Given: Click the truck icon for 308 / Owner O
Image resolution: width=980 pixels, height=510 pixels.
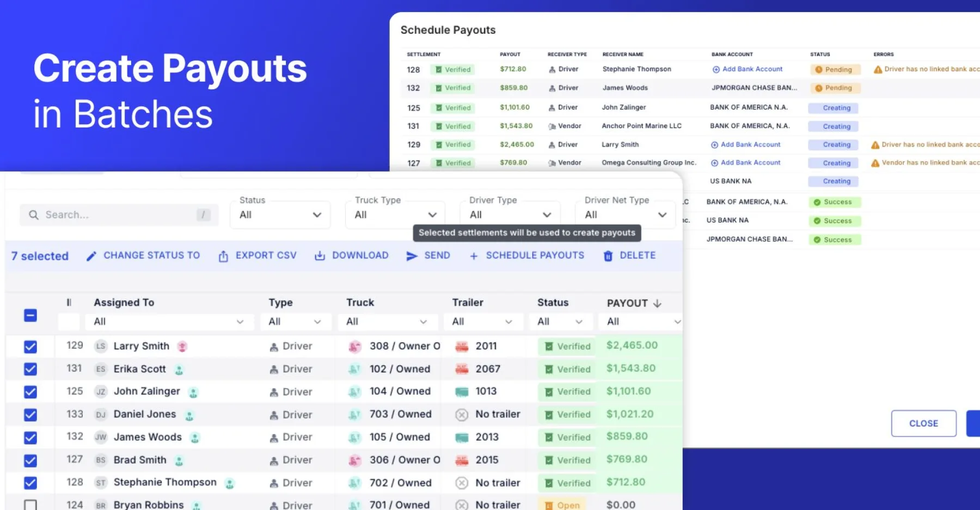Looking at the screenshot, I should (355, 347).
